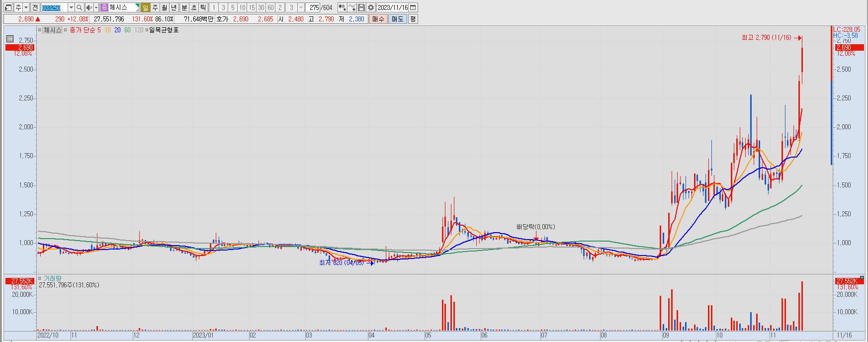Click the LC:228.05 label at top right
The height and width of the screenshot is (342, 868).
[847, 30]
